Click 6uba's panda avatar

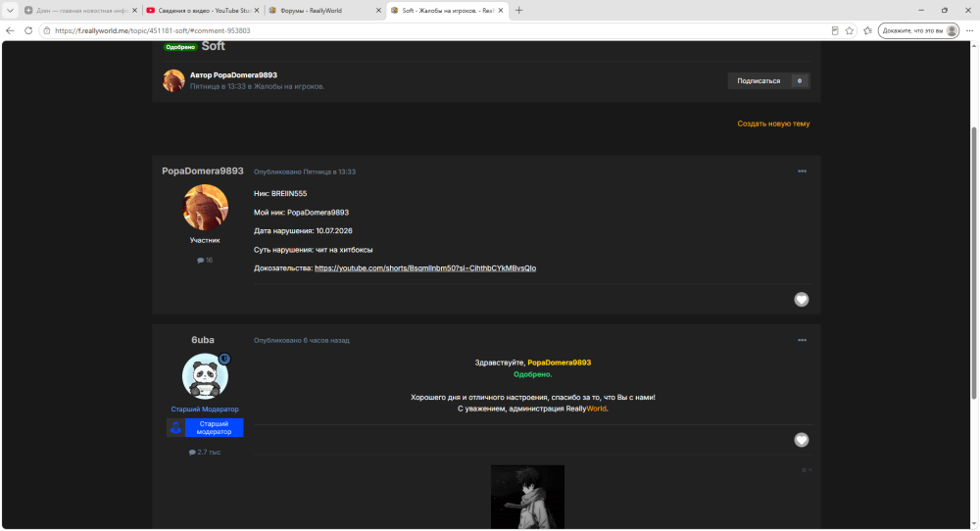pos(205,377)
